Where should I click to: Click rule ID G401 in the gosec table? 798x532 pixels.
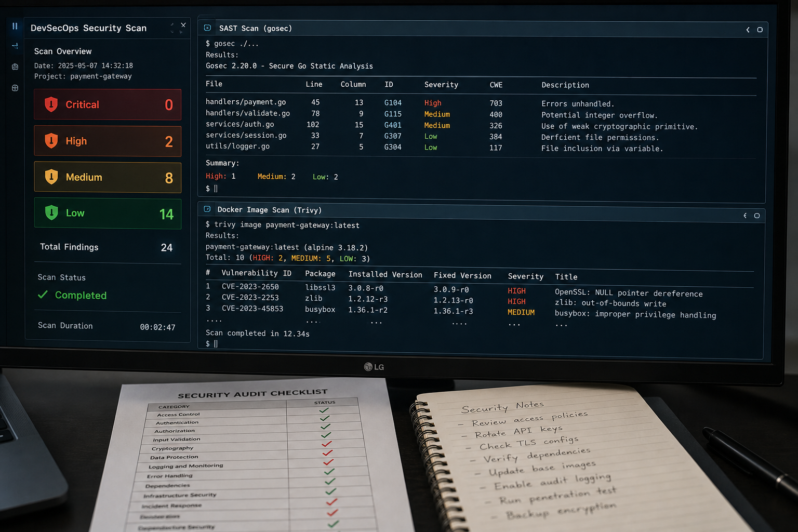tap(393, 125)
